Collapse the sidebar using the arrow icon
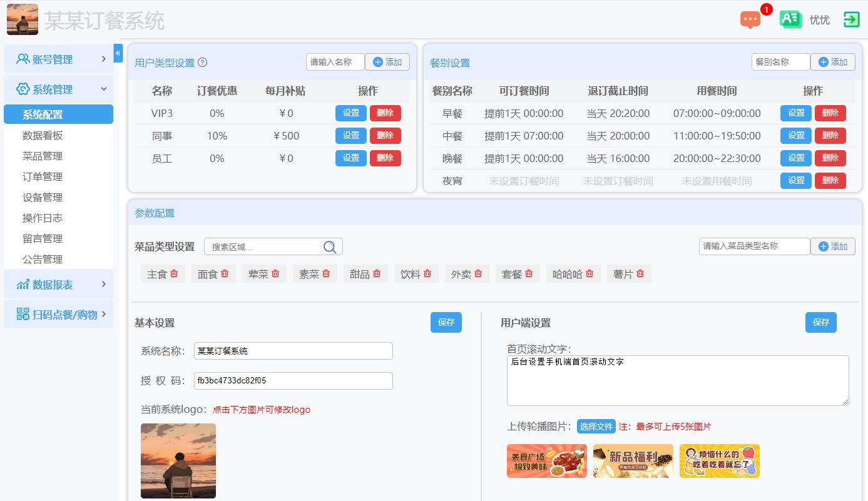This screenshot has width=868, height=501. (x=118, y=54)
